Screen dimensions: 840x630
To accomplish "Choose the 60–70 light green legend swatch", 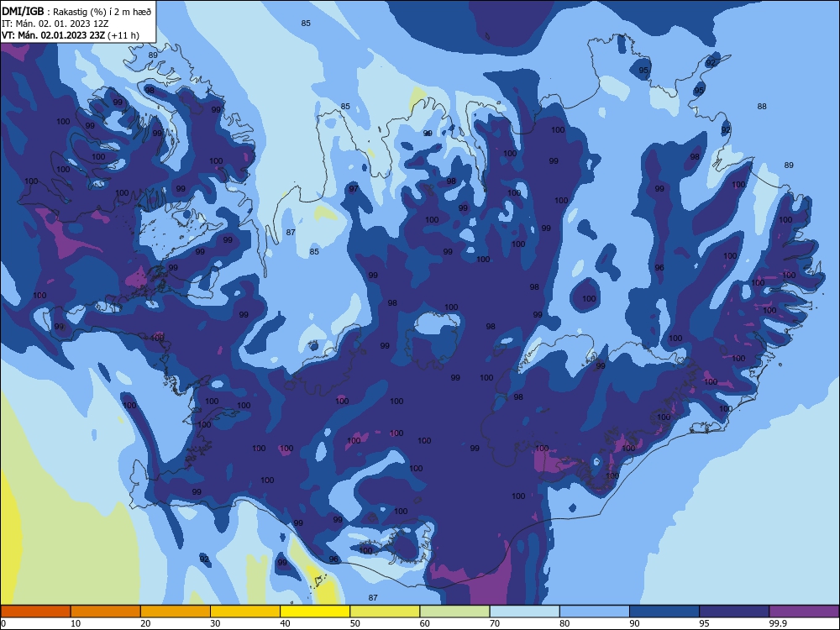I will click(454, 612).
